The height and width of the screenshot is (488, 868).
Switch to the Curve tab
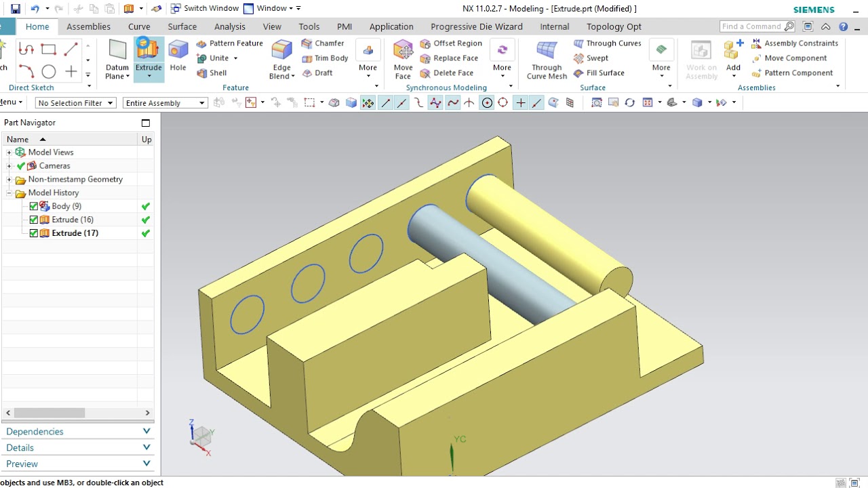click(x=139, y=26)
